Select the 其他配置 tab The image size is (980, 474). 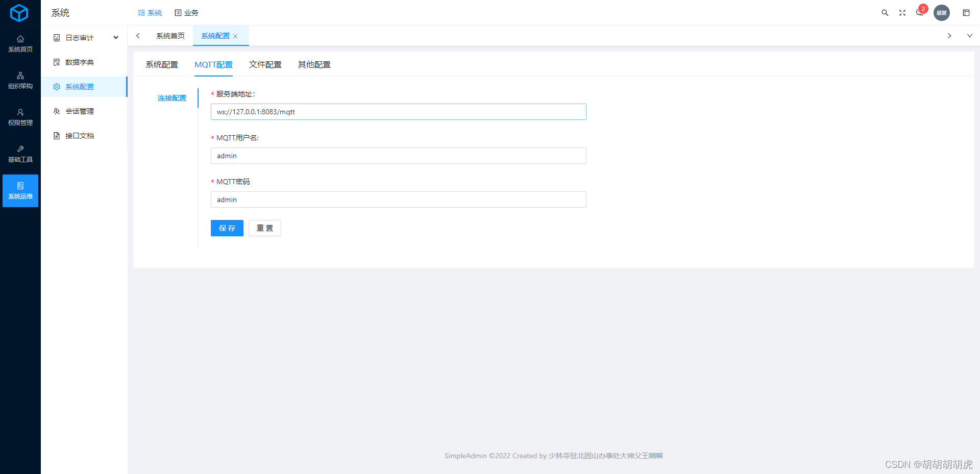point(314,65)
